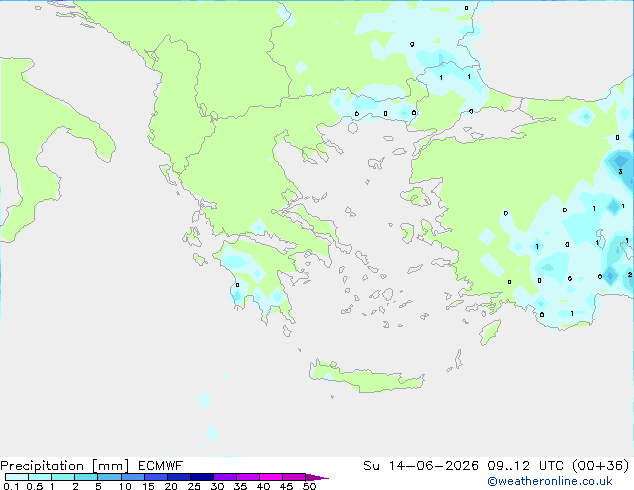This screenshot has height=490, width=634.
Task: Click the legend value label 0.1
Action: (x=11, y=486)
